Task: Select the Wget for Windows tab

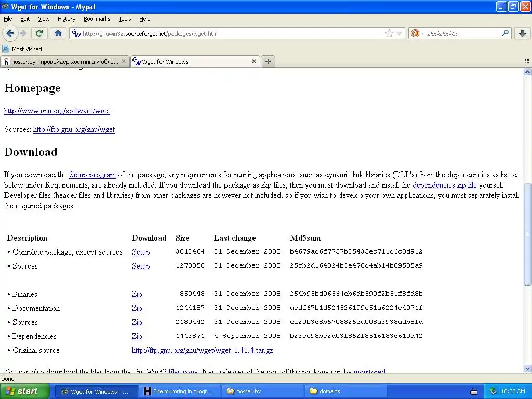Action: [x=195, y=61]
